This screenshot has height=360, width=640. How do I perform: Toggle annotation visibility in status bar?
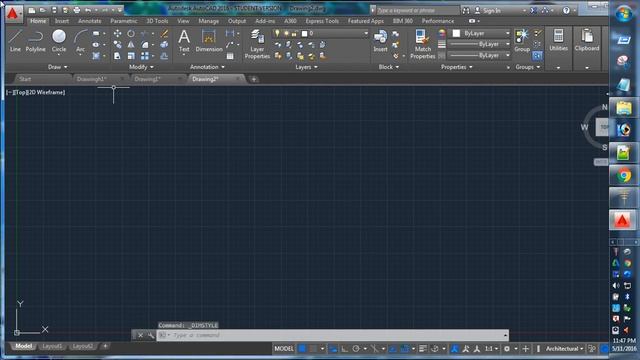(x=454, y=349)
